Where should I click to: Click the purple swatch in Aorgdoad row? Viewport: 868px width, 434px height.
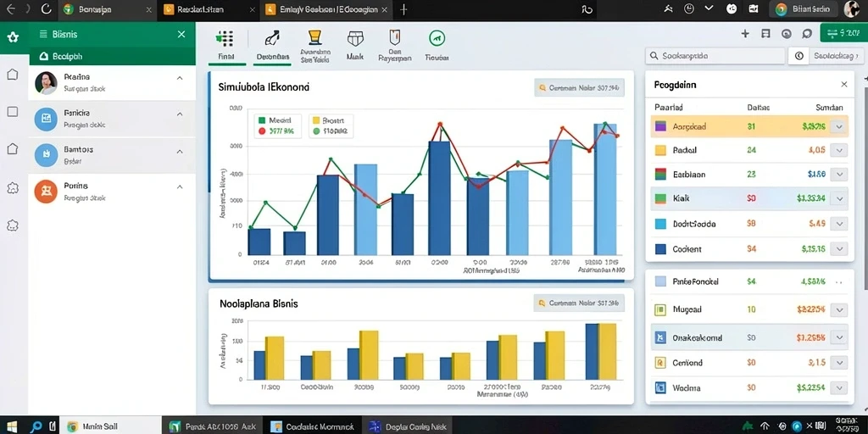point(659,126)
